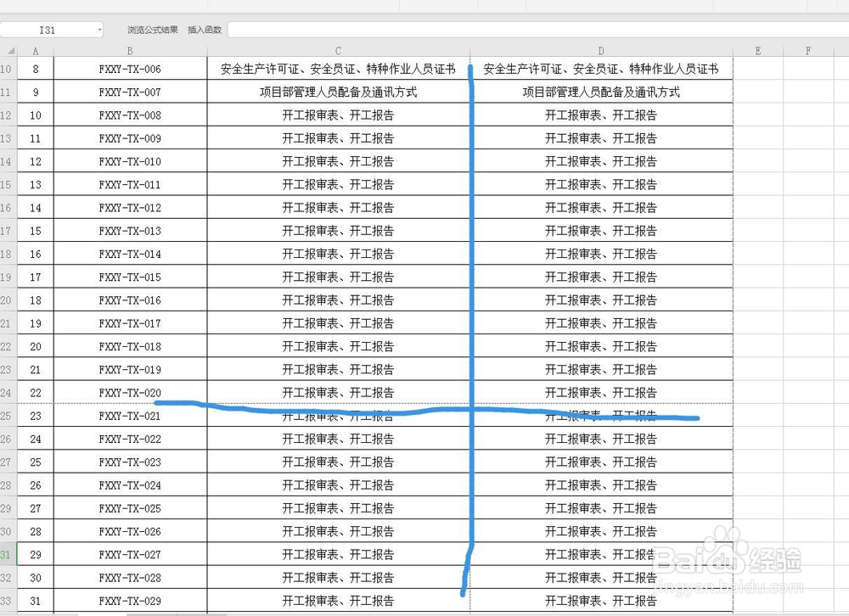Click empty cell E12 beside the table

(758, 115)
